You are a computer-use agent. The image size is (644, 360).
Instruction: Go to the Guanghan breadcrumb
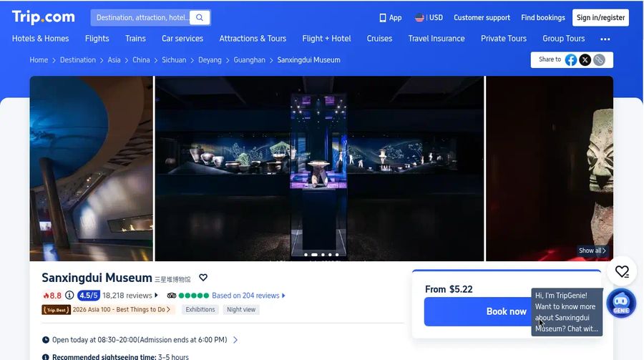pos(249,60)
